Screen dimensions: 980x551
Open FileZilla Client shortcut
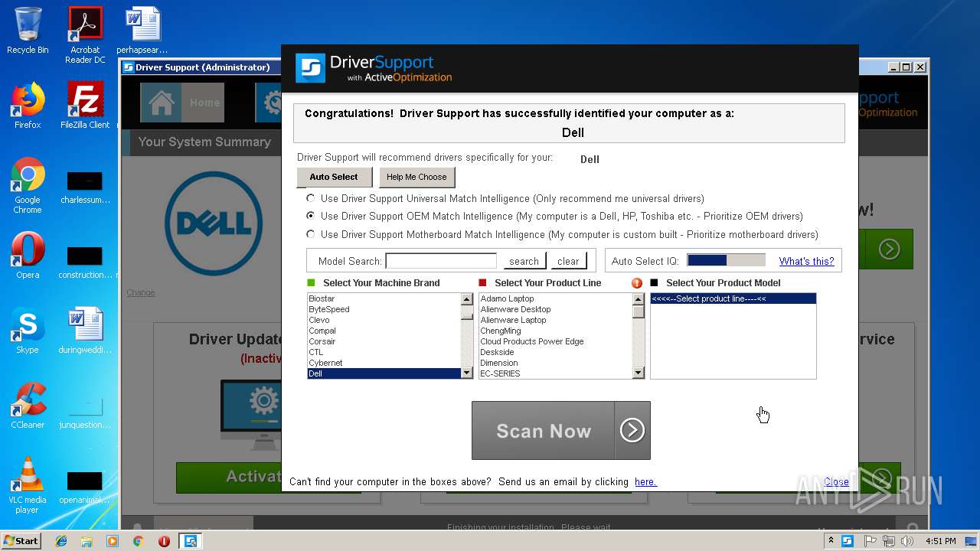[85, 106]
